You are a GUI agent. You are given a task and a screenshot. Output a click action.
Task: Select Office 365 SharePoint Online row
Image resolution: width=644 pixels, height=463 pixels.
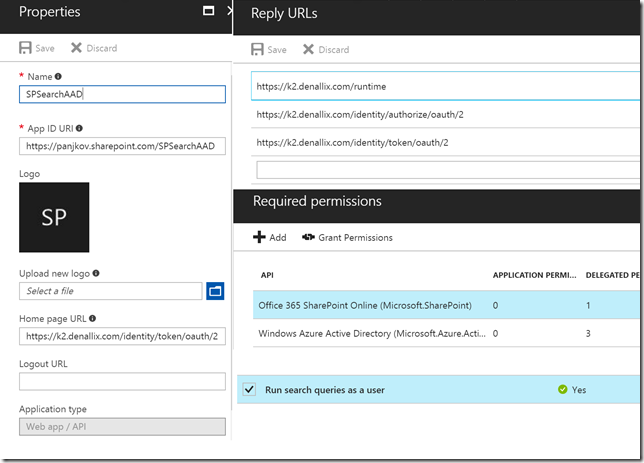446,305
